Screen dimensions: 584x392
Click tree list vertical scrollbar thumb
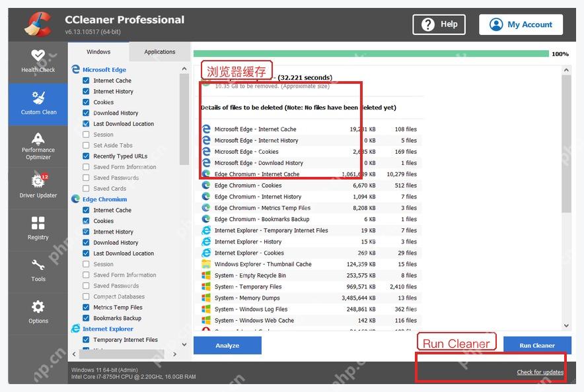pos(184,119)
